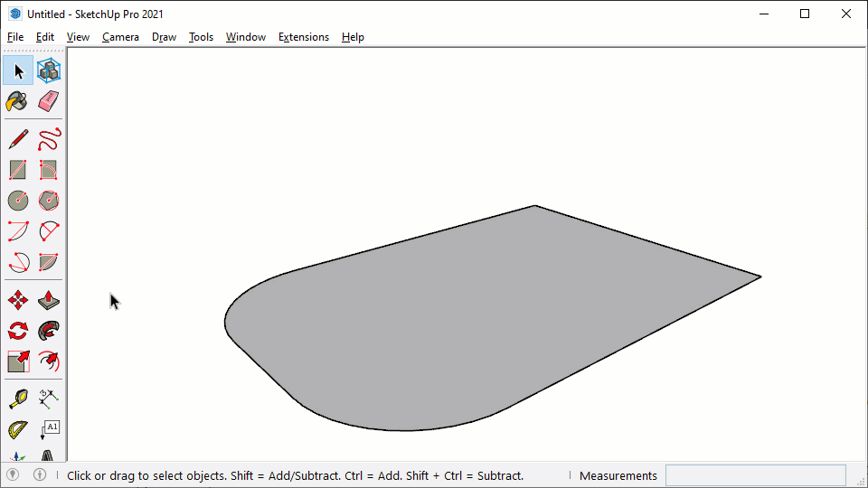Activate the Protractor tool

click(x=18, y=429)
